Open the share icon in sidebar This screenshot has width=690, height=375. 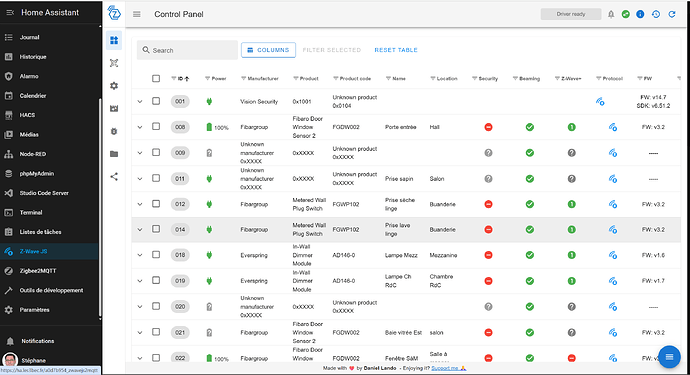(114, 176)
